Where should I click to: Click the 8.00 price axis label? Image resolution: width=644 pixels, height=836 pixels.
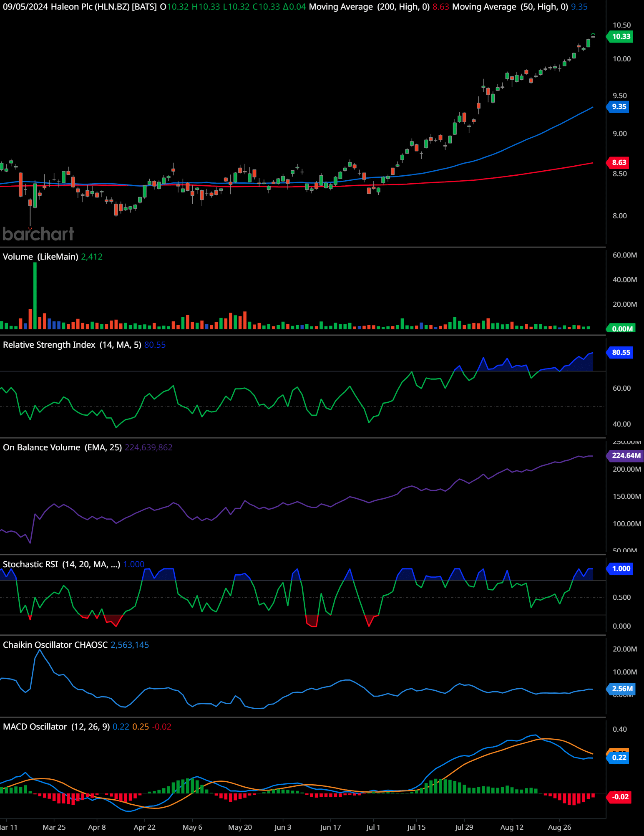point(619,216)
